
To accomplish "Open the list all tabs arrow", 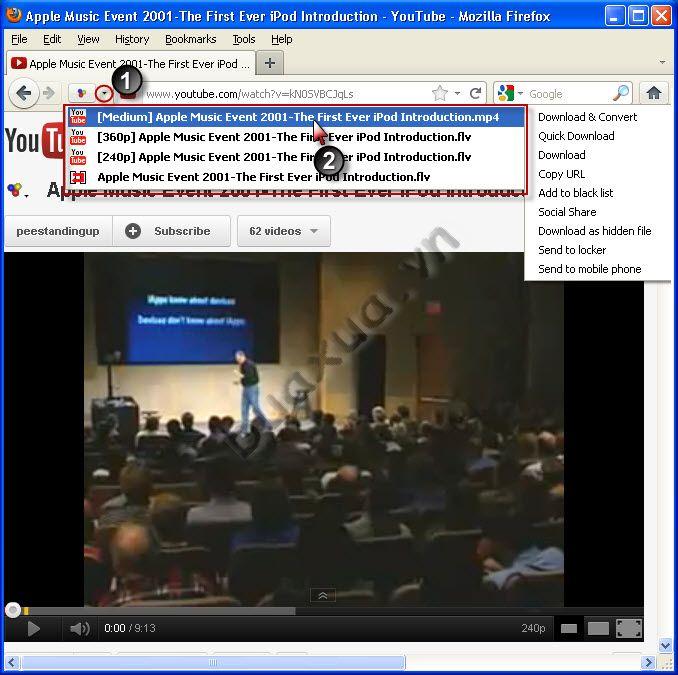I will [x=662, y=62].
